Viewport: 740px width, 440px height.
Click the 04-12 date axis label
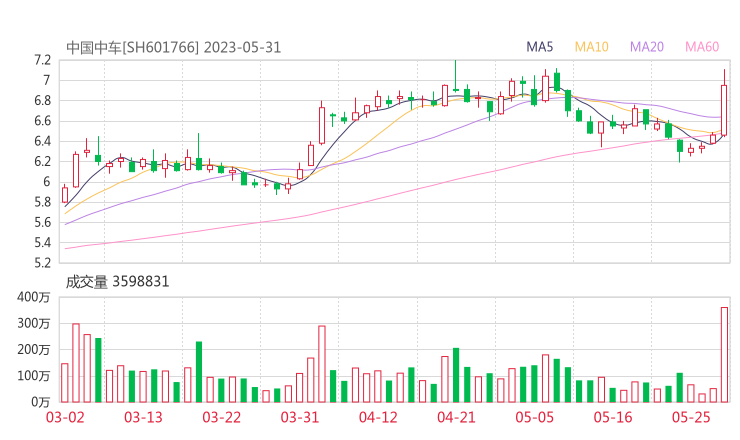pyautogui.click(x=378, y=417)
